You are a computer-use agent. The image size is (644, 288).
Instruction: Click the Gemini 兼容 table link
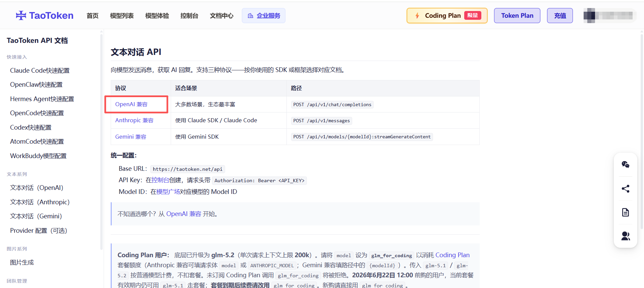pos(131,137)
